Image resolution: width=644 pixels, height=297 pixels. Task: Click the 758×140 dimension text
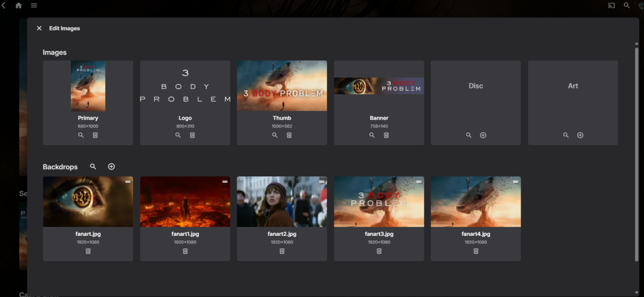coord(379,127)
